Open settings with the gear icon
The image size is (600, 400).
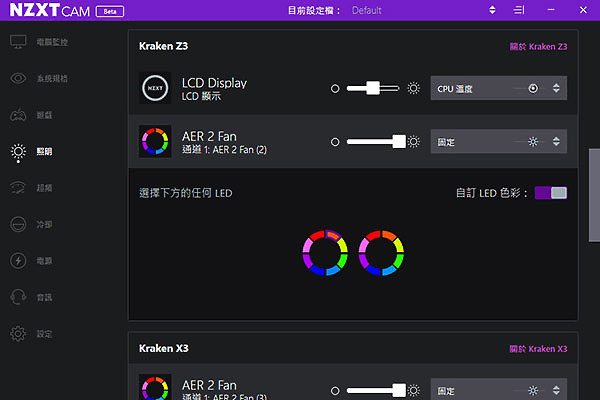click(18, 334)
